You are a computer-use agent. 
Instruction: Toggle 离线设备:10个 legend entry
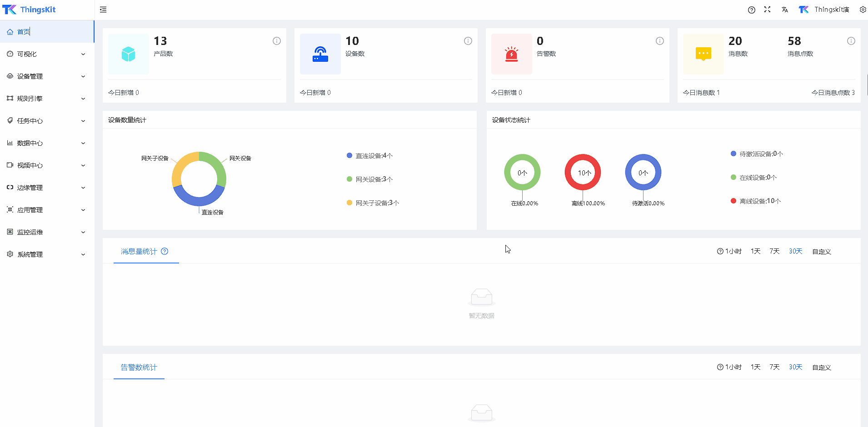756,201
